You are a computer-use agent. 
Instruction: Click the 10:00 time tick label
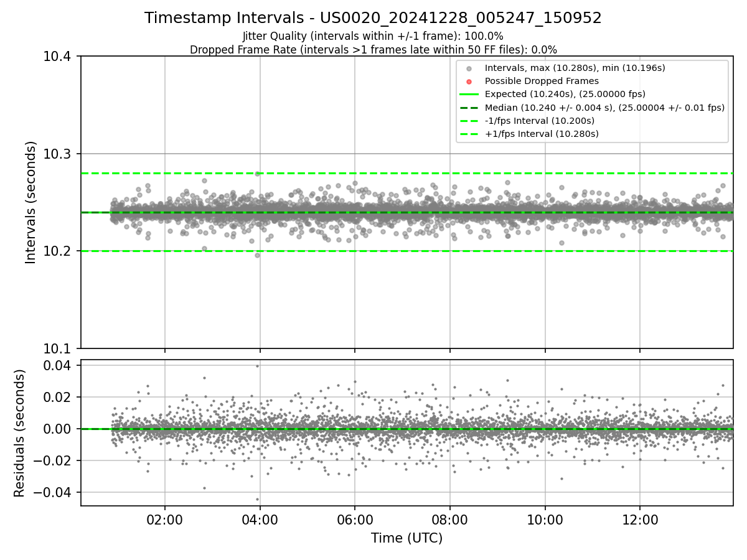pos(545,519)
